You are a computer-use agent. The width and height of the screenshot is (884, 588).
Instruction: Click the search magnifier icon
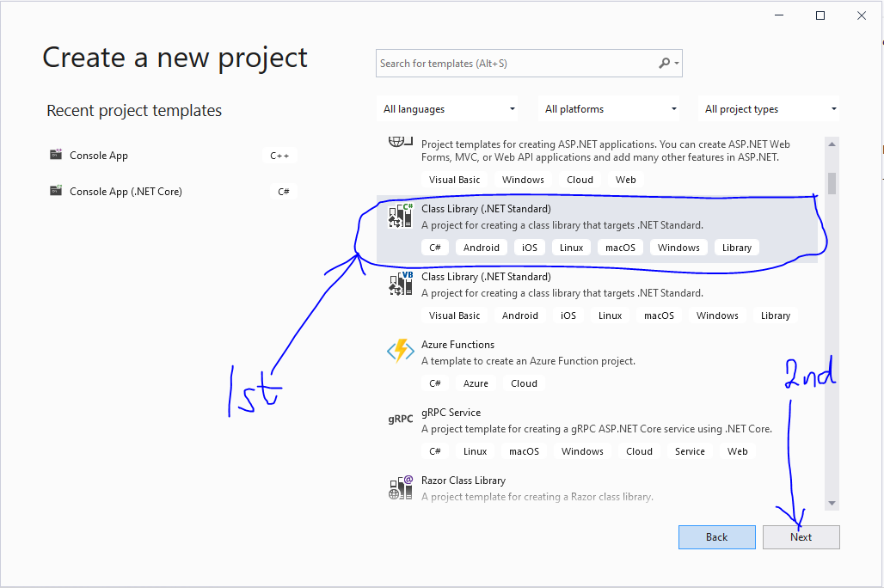(x=665, y=63)
